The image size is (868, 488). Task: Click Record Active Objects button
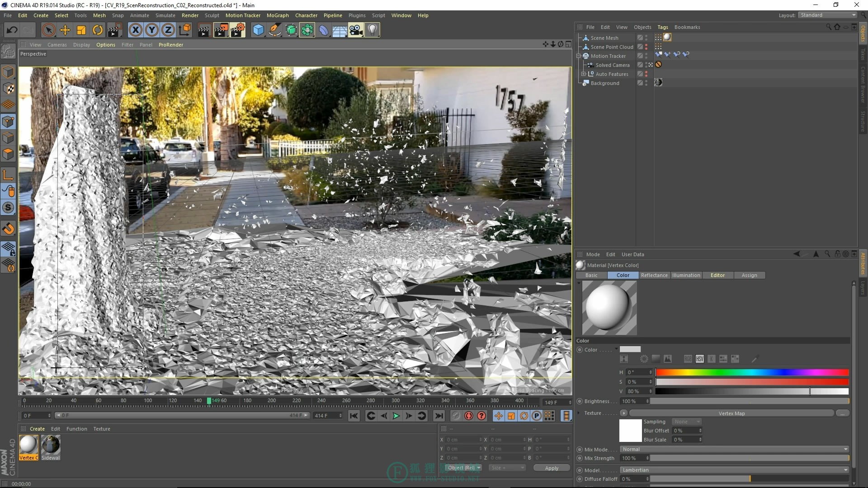click(x=456, y=416)
